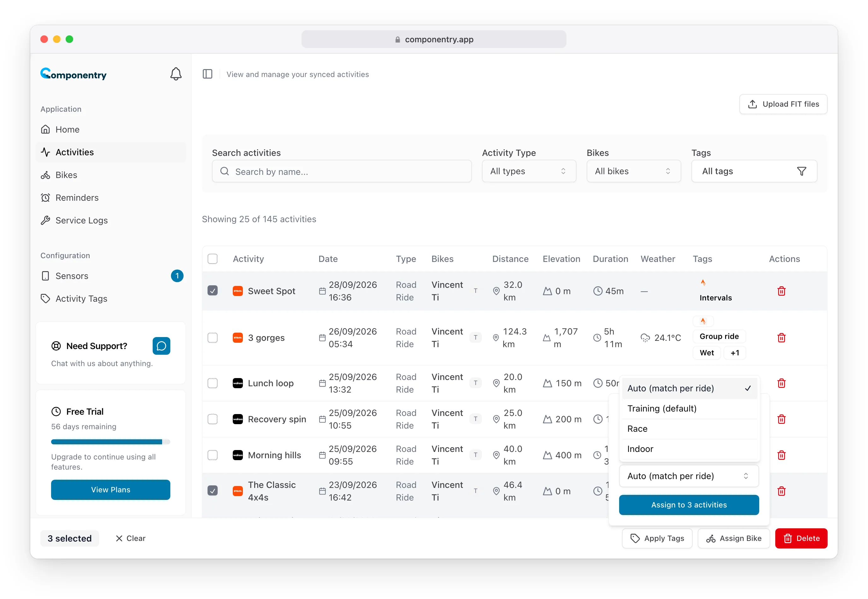Select the 3 gorges checkbox
The image size is (868, 599).
[x=213, y=337]
